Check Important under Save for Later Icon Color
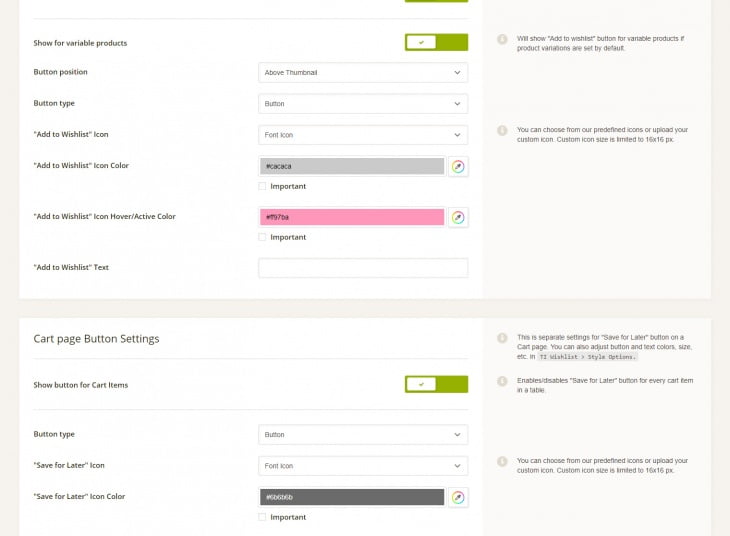 (x=262, y=517)
